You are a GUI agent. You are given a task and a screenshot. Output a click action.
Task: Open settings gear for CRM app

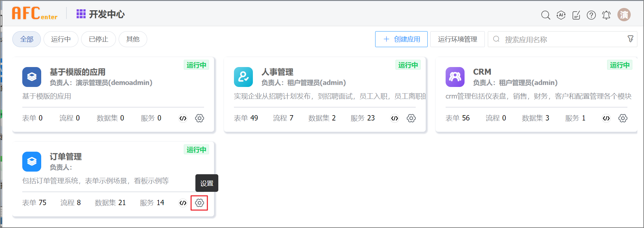[x=623, y=118]
